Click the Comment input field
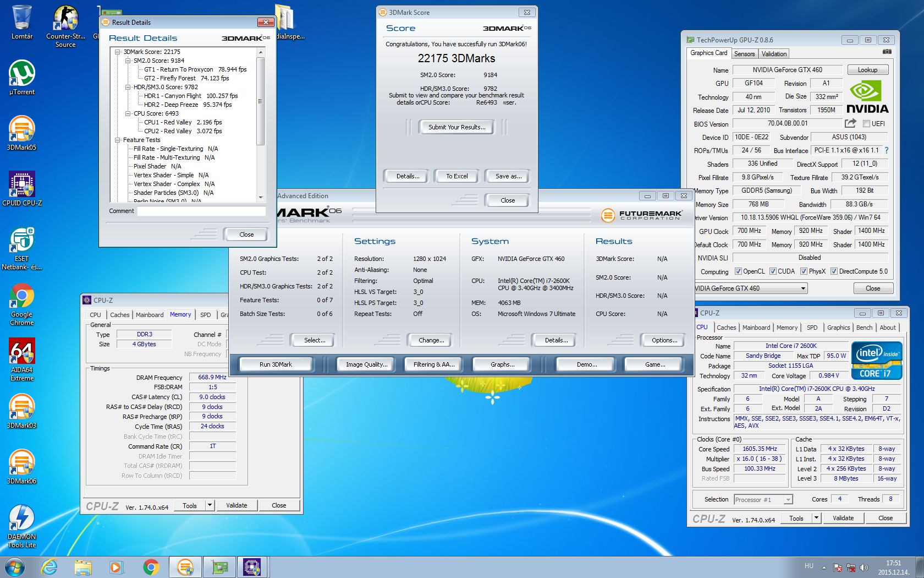 (201, 211)
